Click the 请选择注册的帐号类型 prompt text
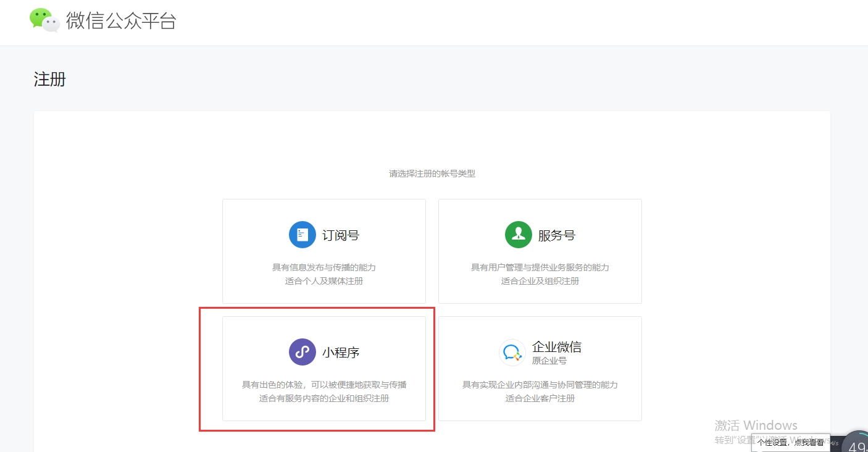The height and width of the screenshot is (452, 868). pos(432,174)
